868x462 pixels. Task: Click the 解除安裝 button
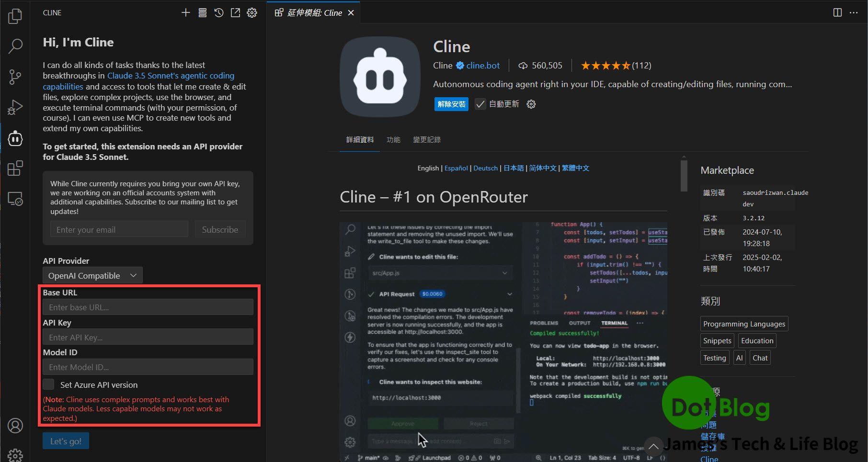coord(451,104)
